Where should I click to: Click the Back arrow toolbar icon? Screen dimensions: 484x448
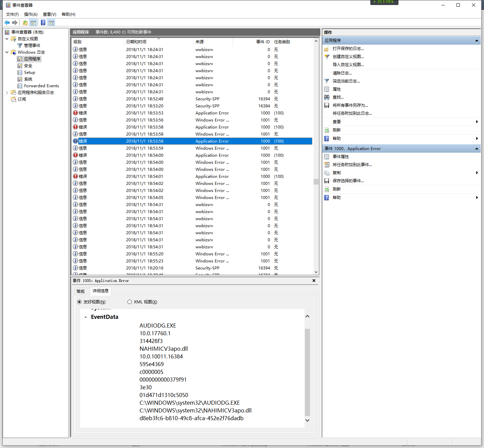click(x=7, y=22)
